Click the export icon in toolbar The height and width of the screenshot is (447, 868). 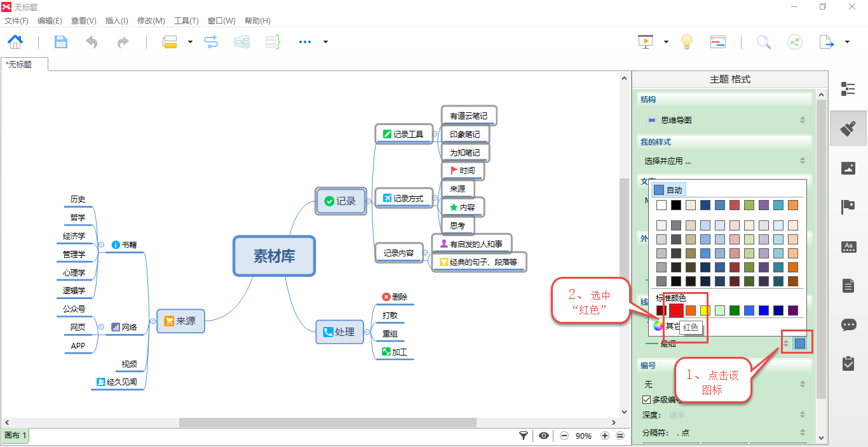point(826,42)
